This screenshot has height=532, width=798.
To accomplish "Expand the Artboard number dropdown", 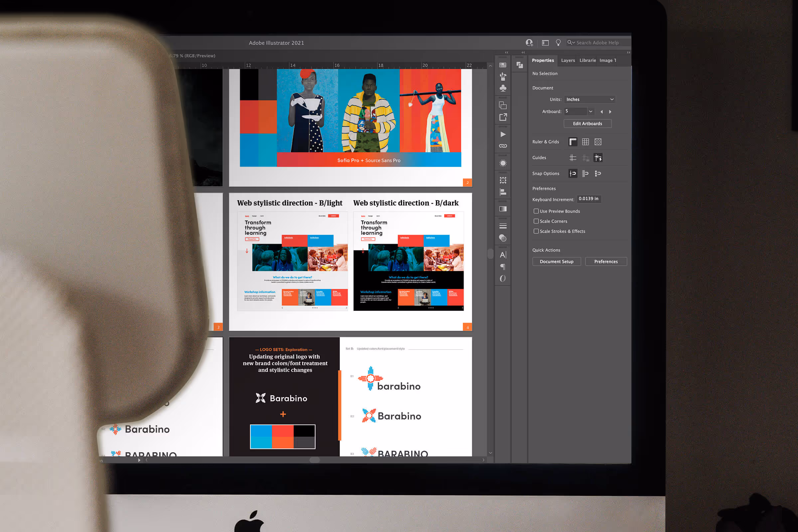I will tap(591, 111).
